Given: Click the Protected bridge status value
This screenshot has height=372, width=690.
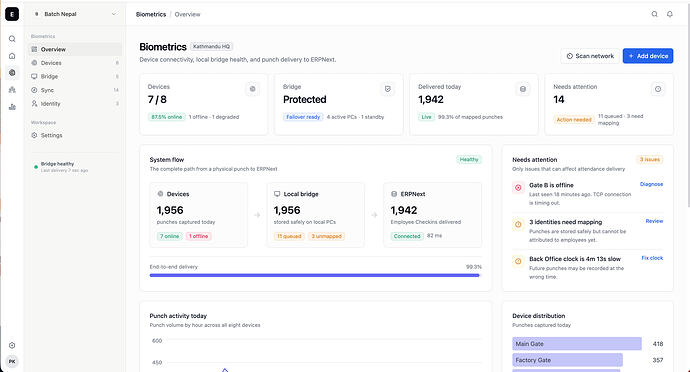Looking at the screenshot, I should tap(305, 99).
